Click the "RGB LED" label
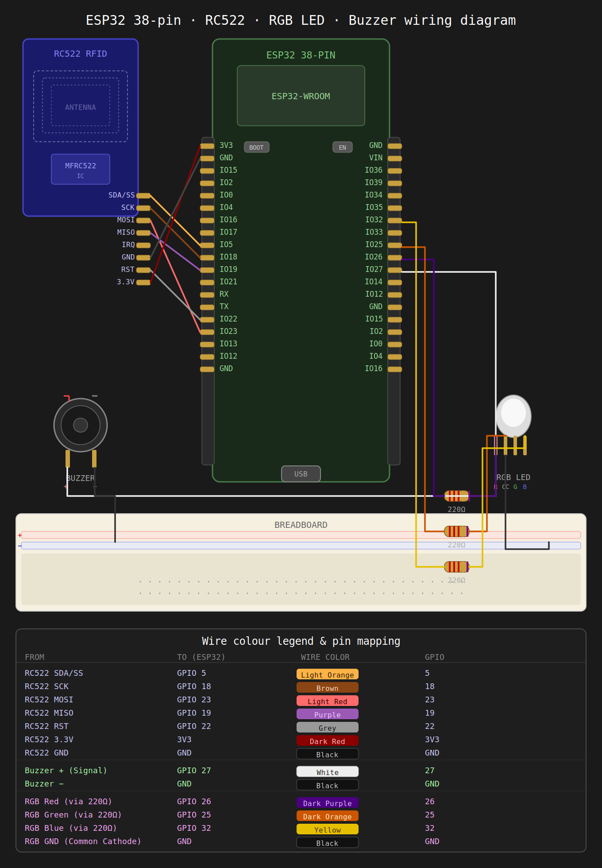Image resolution: width=602 pixels, height=868 pixels. pos(513,477)
